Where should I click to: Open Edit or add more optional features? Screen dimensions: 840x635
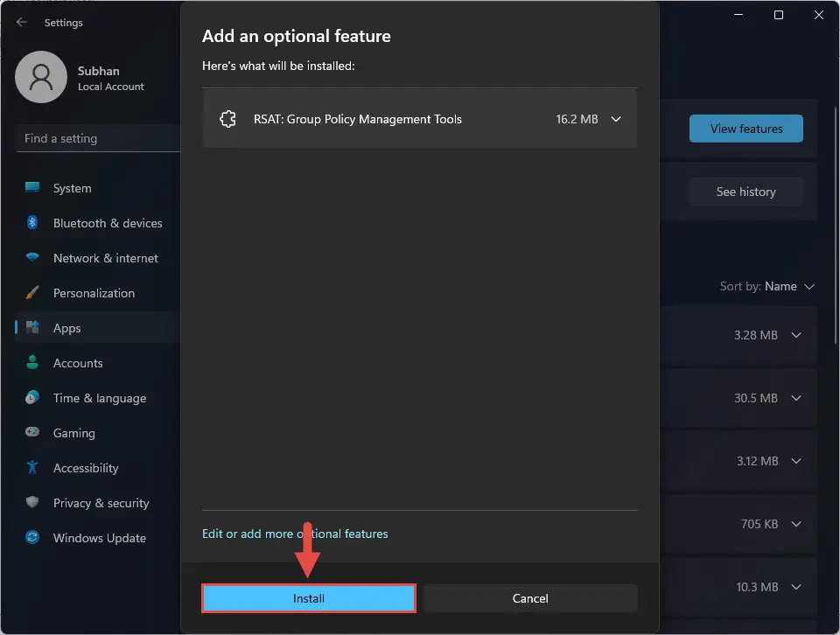click(x=295, y=534)
